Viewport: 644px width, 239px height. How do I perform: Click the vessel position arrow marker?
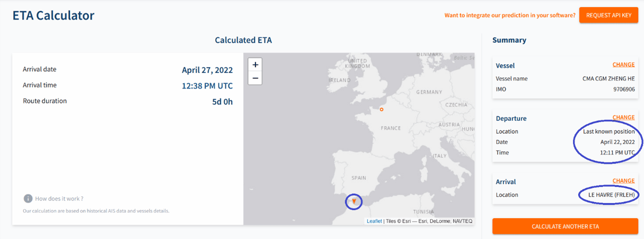click(x=354, y=202)
